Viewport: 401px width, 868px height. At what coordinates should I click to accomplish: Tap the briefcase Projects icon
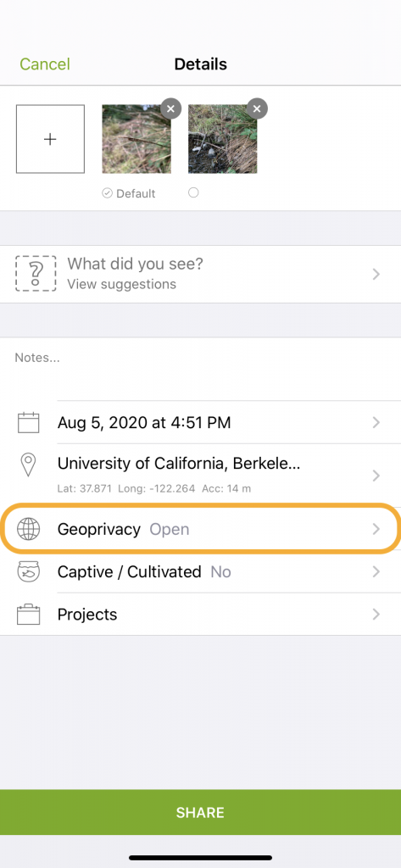pyautogui.click(x=28, y=615)
